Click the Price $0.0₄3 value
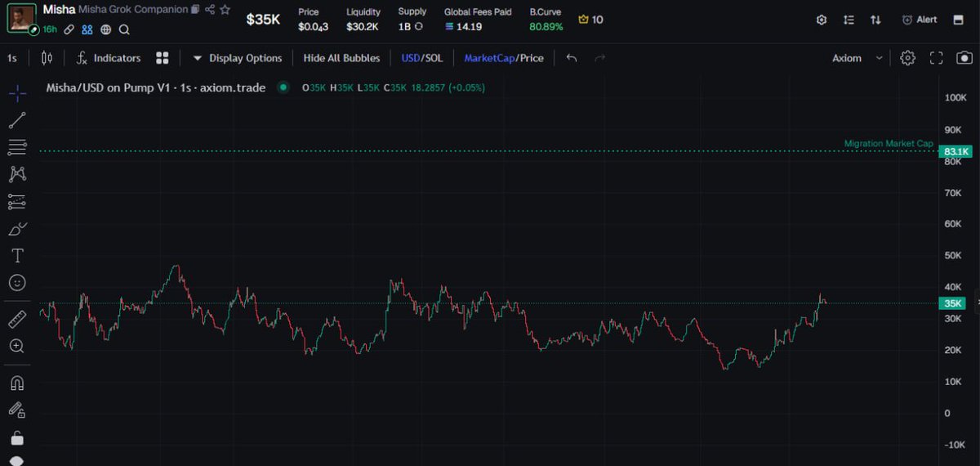 [x=314, y=26]
